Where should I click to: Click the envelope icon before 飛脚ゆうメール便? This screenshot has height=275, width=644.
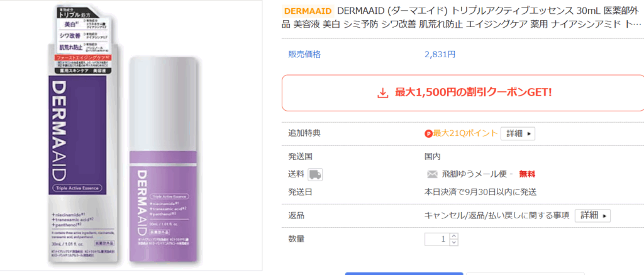[x=432, y=174]
